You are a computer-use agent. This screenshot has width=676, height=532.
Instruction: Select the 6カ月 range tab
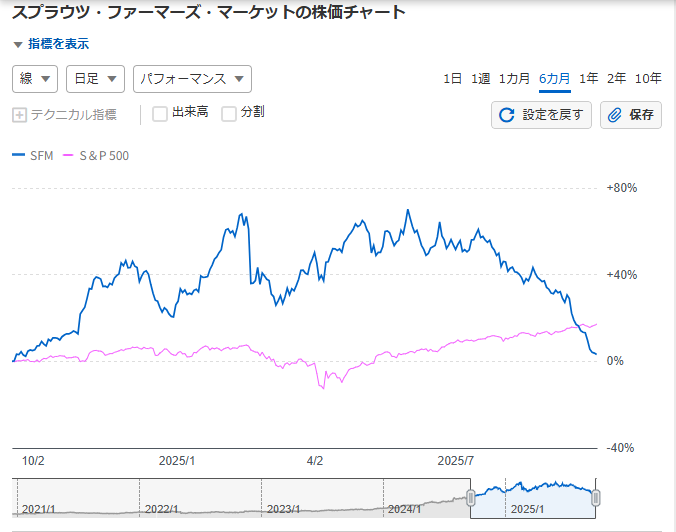click(554, 78)
